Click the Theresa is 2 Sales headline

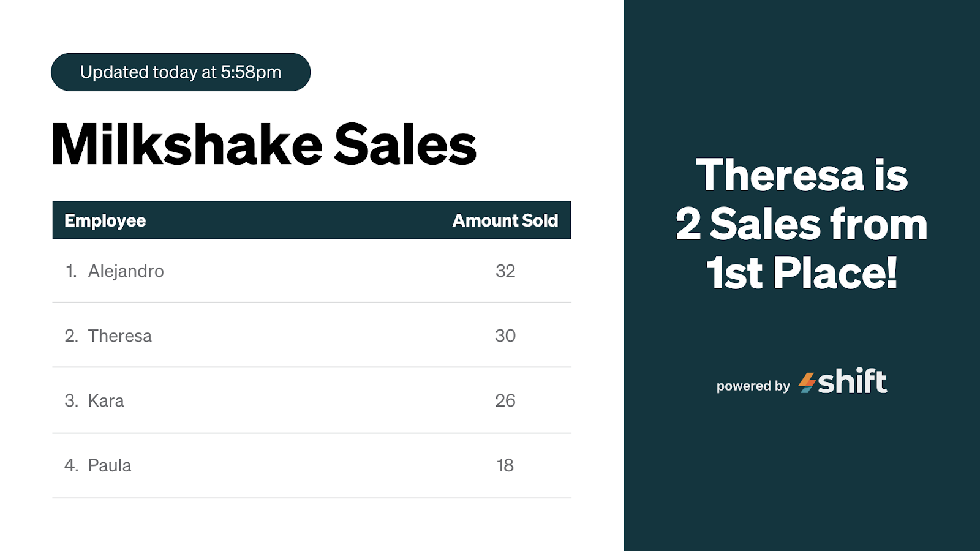(802, 223)
